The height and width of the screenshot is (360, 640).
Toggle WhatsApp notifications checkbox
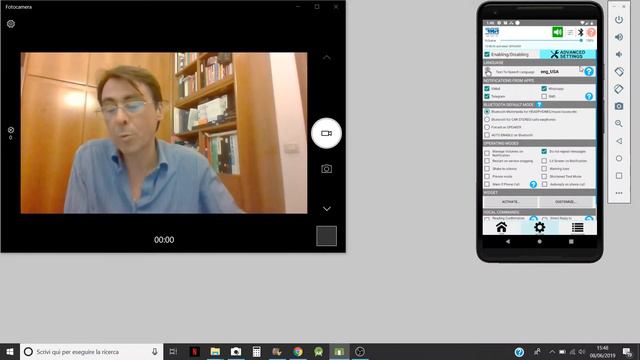point(544,88)
